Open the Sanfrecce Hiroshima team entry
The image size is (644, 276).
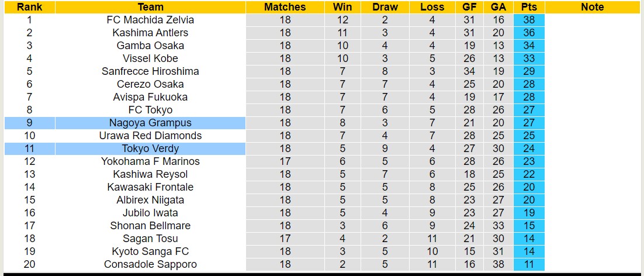(150, 71)
